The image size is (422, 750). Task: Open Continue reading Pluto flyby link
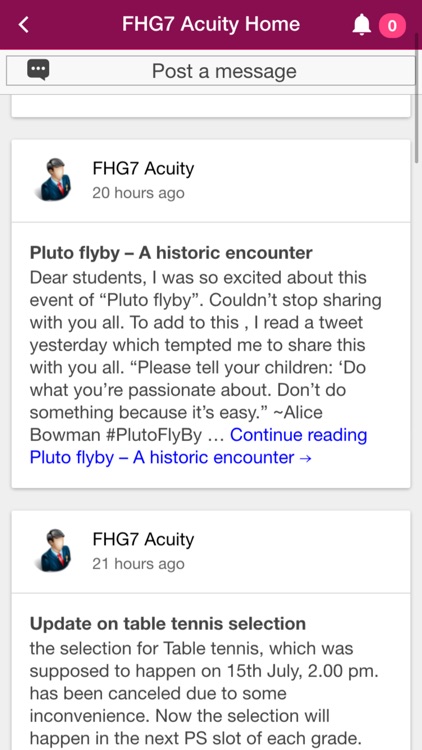198,446
